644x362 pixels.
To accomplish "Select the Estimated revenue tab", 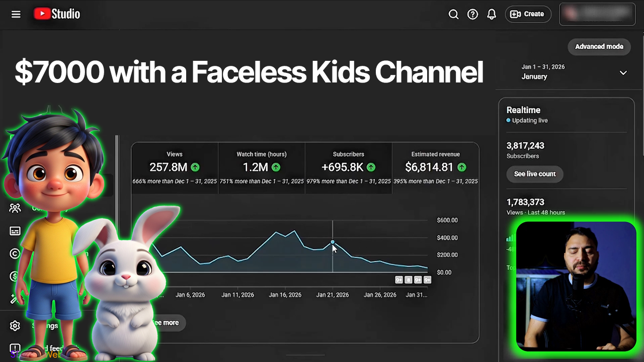I will tap(435, 168).
